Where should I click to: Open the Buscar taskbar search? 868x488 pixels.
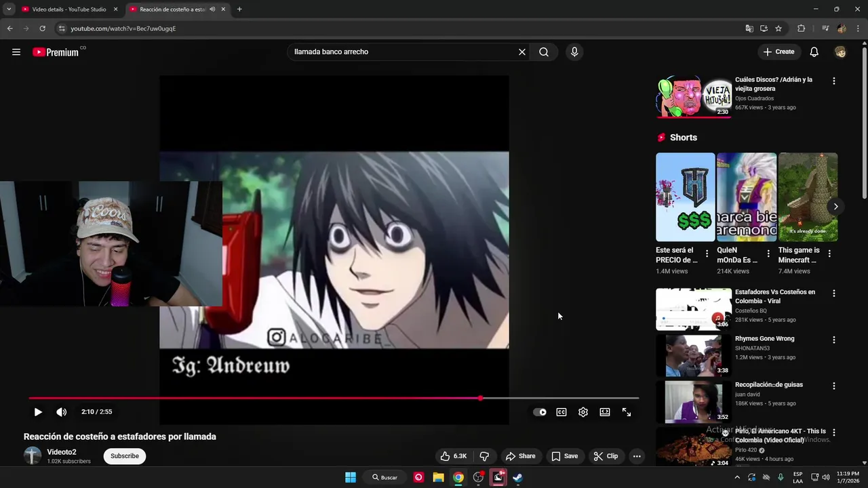[384, 477]
